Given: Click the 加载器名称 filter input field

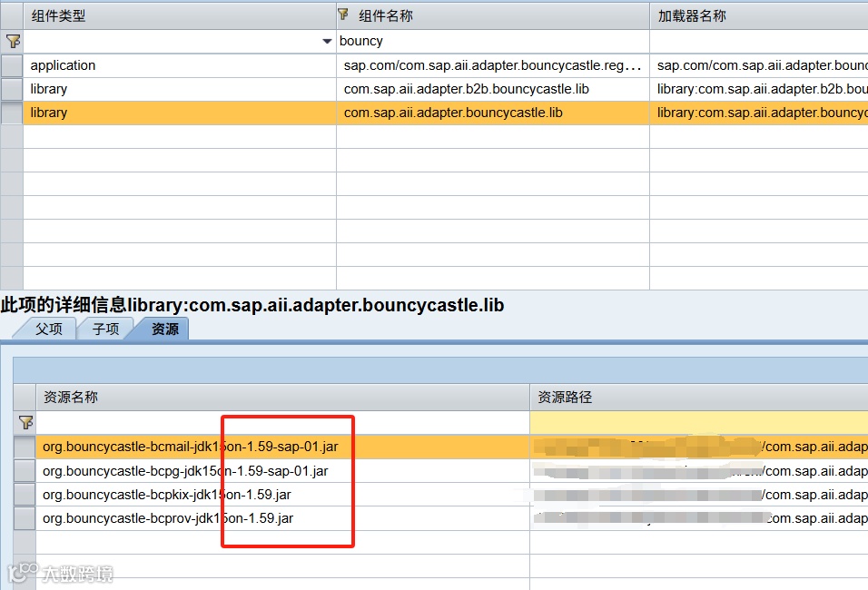Looking at the screenshot, I should point(759,42).
